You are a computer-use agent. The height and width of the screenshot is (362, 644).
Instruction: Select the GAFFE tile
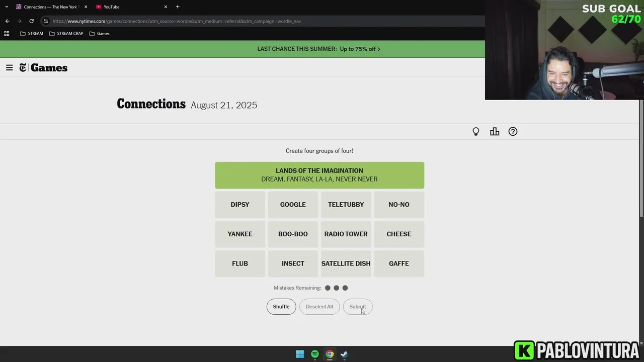399,263
